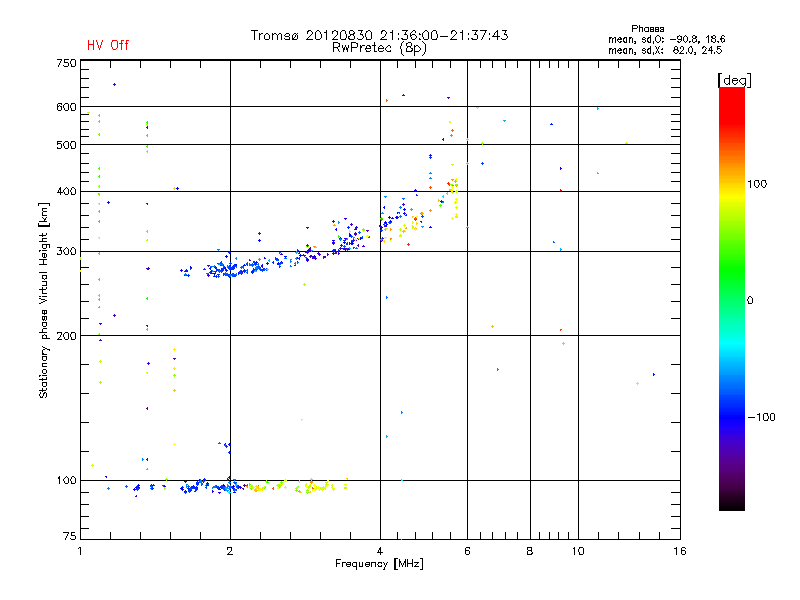Screen dimensions: 800x600
Task: Pick the yellow band beside the 100 tick
Action: tap(731, 184)
